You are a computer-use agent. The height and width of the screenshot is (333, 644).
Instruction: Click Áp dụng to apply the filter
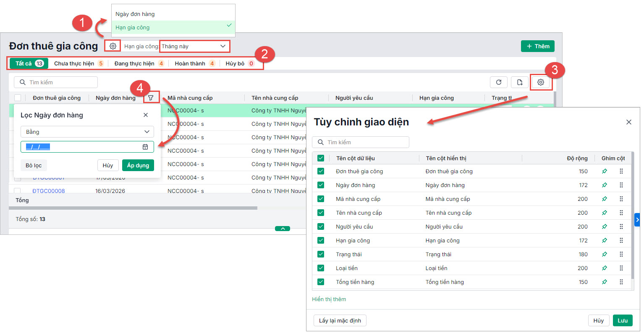138,165
